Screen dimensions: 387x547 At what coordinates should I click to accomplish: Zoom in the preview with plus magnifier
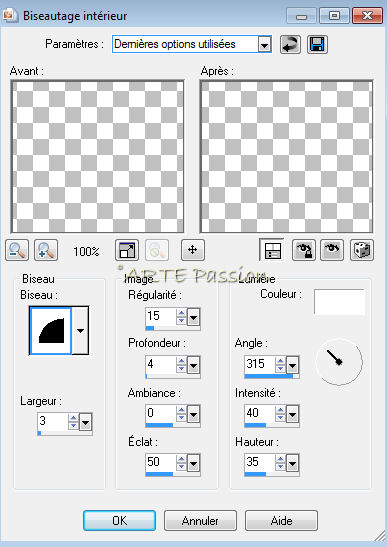pyautogui.click(x=46, y=250)
